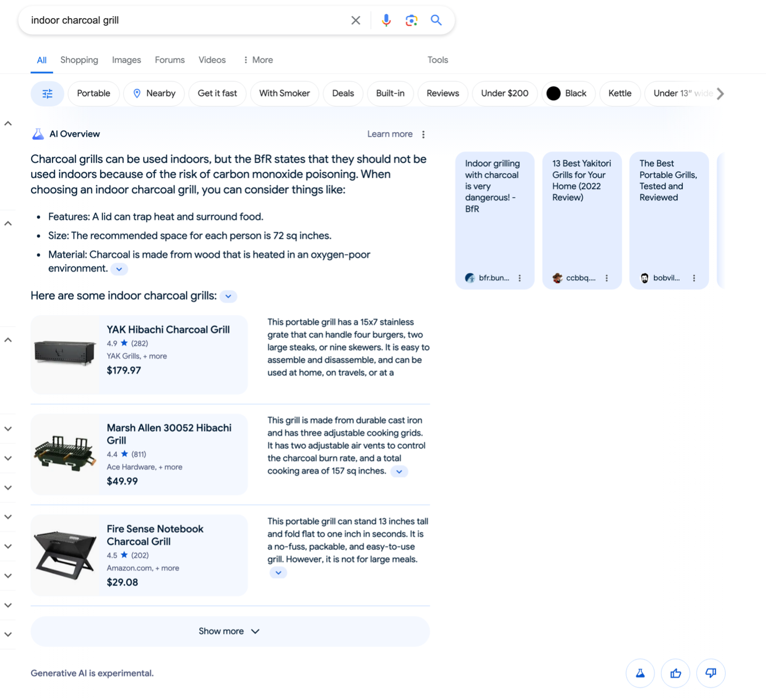766x700 pixels.
Task: Click the Learn more link
Action: point(389,134)
